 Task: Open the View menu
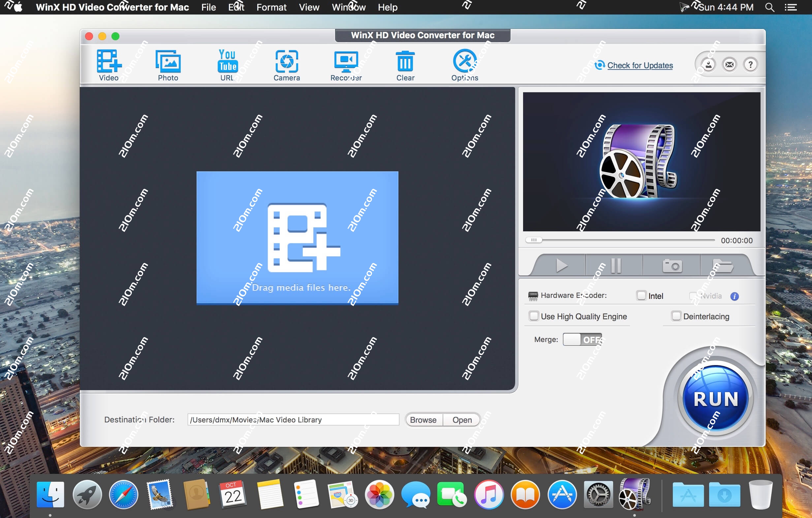pyautogui.click(x=309, y=7)
